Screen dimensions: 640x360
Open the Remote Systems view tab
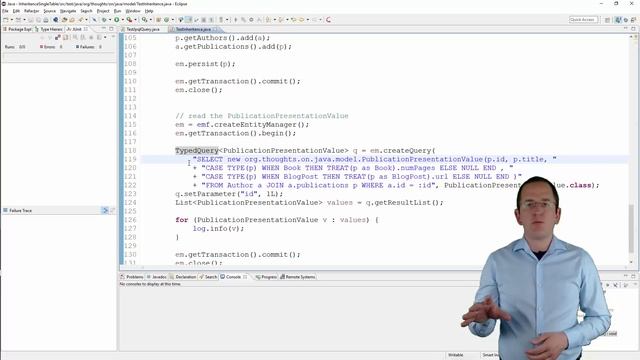[298, 277]
